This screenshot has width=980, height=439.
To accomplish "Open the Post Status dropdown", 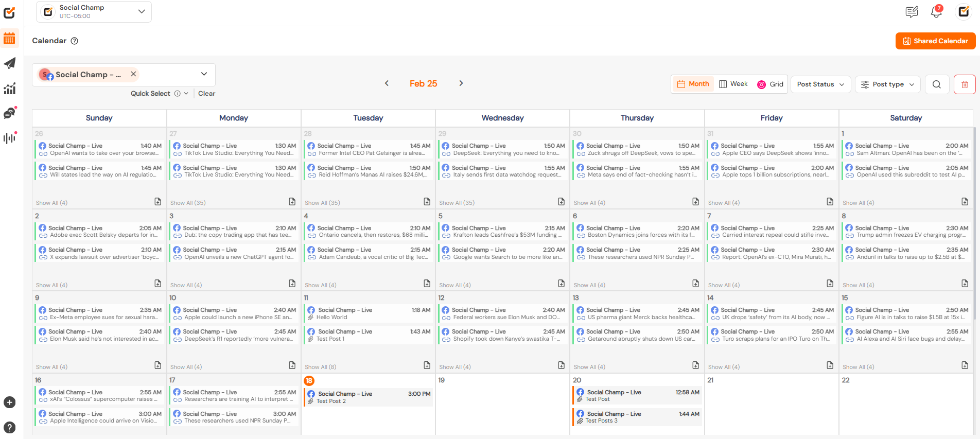I will tap(820, 84).
